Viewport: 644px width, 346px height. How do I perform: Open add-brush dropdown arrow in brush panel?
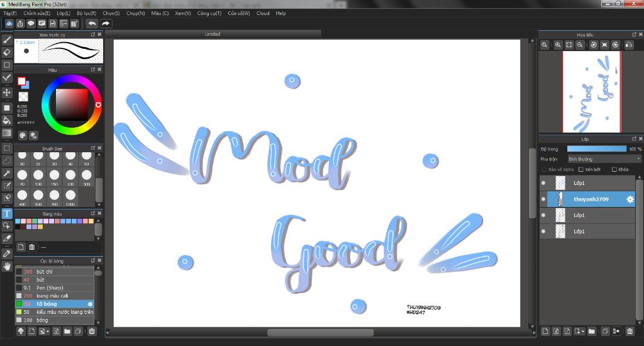(x=48, y=331)
